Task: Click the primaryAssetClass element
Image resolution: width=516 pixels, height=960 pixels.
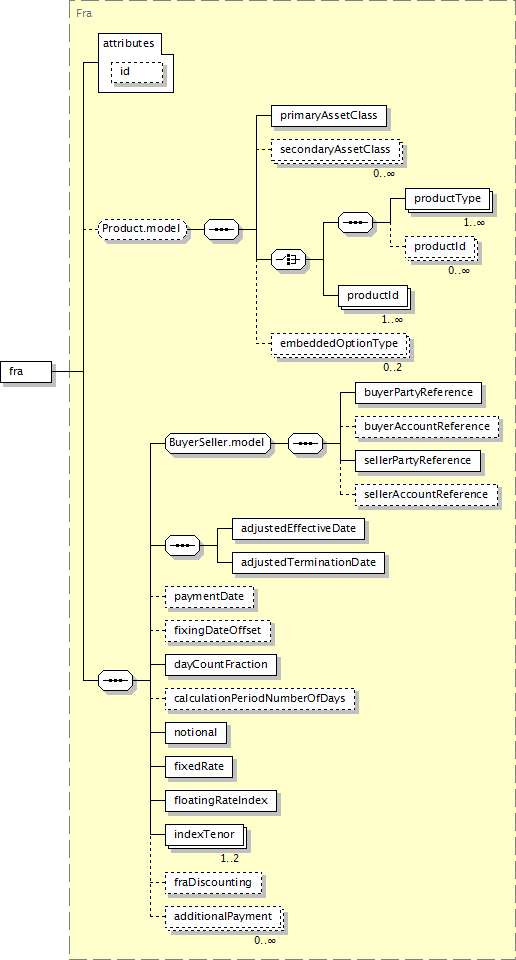Action: coord(329,116)
